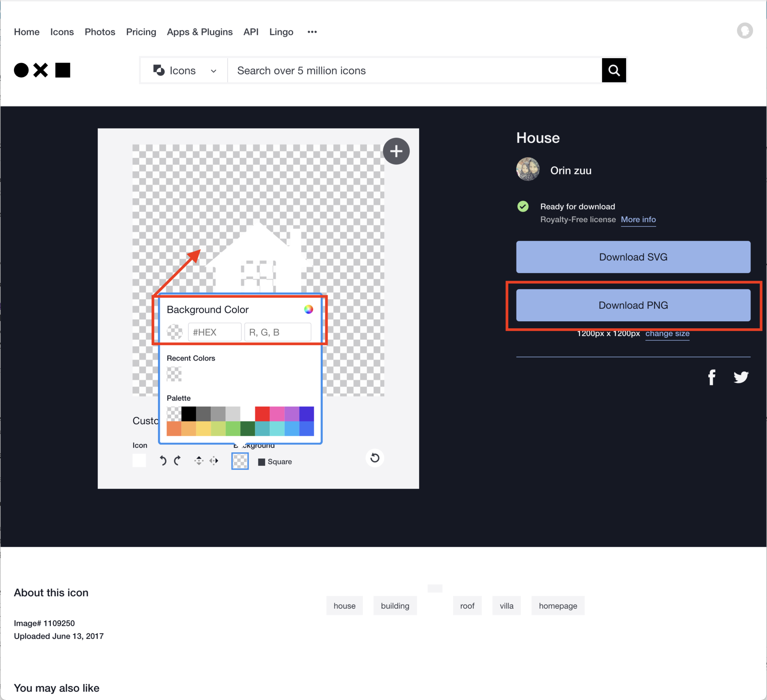Click the Download SVG button
The image size is (767, 700).
(x=633, y=257)
